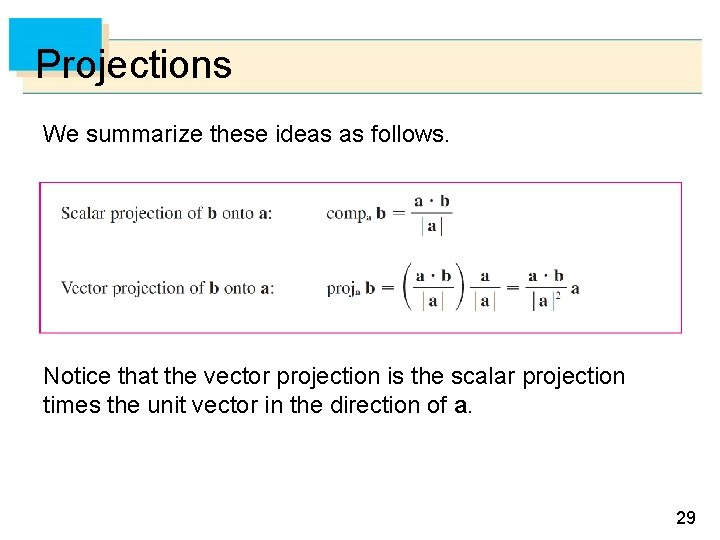Click the Projections slide title
720x540 pixels.
pyautogui.click(x=133, y=65)
